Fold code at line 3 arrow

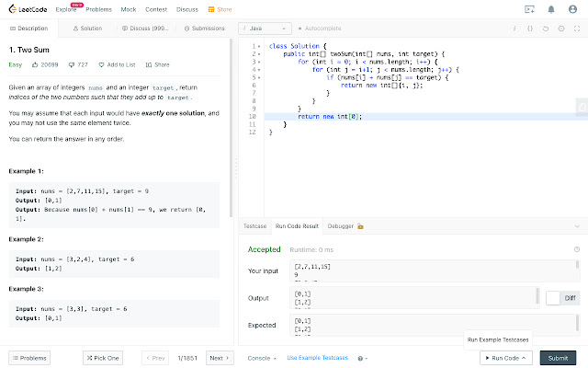259,62
